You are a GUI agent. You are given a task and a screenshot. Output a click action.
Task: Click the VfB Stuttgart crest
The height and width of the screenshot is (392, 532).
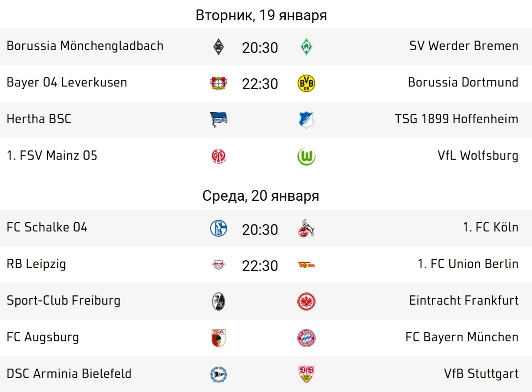tap(306, 375)
